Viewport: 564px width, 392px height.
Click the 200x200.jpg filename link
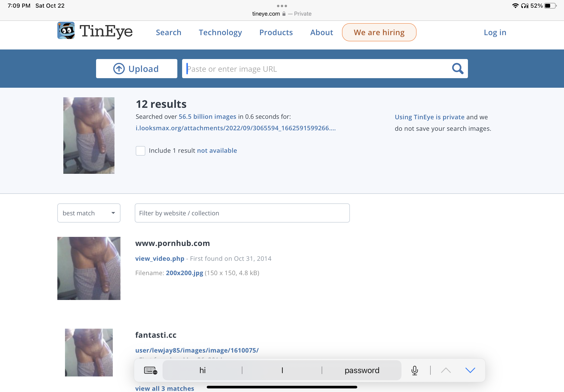coord(184,273)
